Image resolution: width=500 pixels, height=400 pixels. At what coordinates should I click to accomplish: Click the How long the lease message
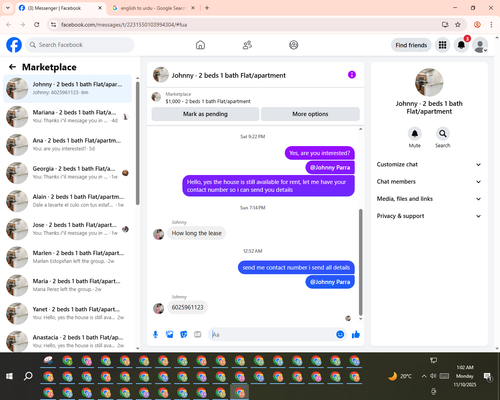(x=196, y=233)
